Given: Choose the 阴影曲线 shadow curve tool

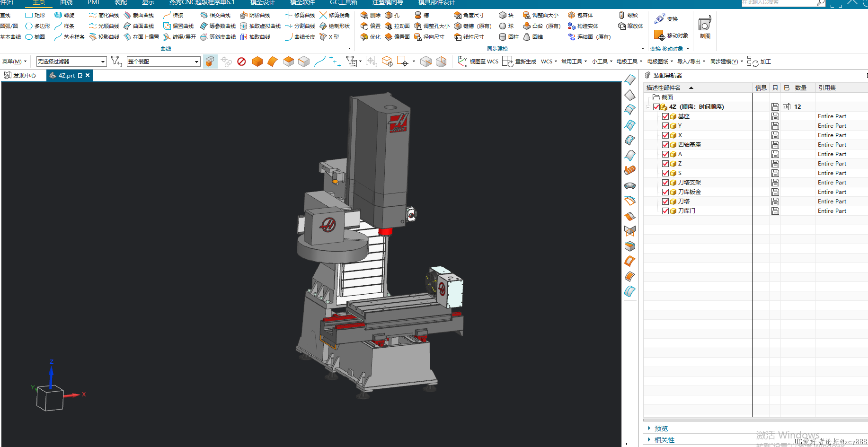Looking at the screenshot, I should [x=255, y=15].
